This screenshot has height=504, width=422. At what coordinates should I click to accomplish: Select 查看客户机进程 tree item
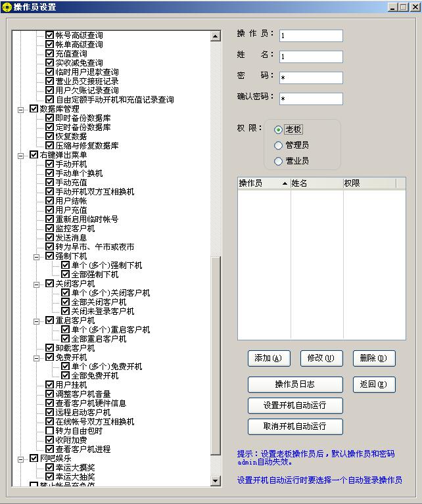point(83,449)
